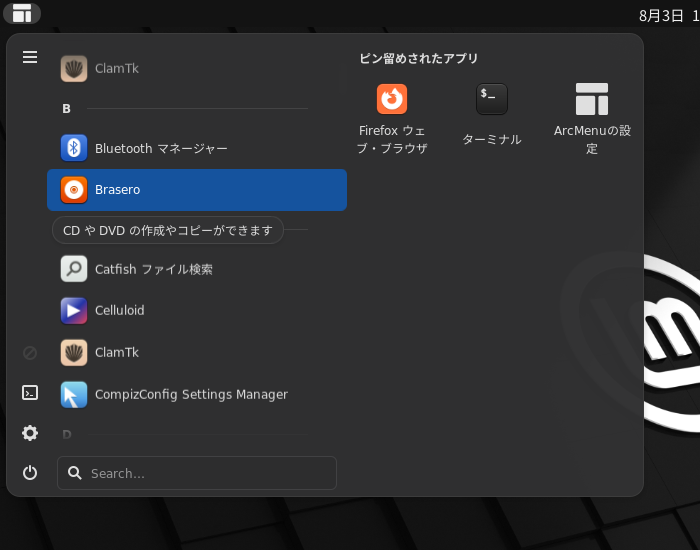The image size is (700, 550).
Task: Click the power button in sidebar
Action: point(30,473)
